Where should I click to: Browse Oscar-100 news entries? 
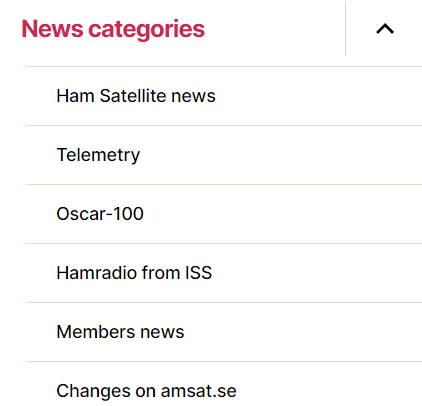pyautogui.click(x=100, y=214)
